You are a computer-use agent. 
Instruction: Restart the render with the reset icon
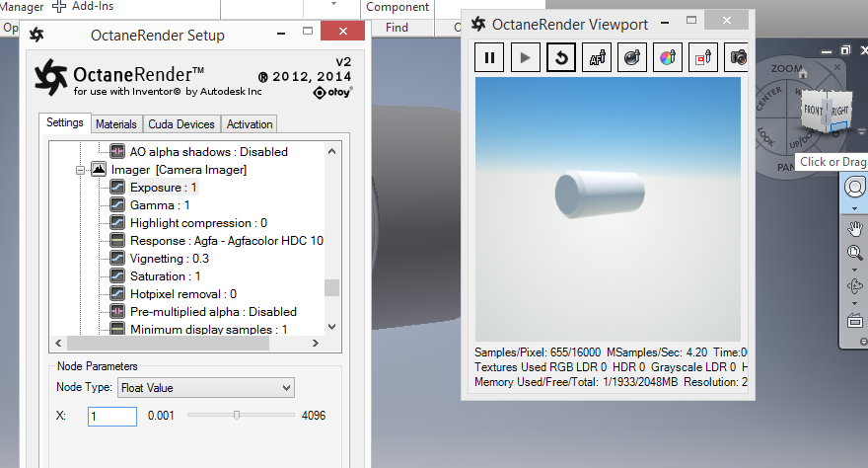561,57
